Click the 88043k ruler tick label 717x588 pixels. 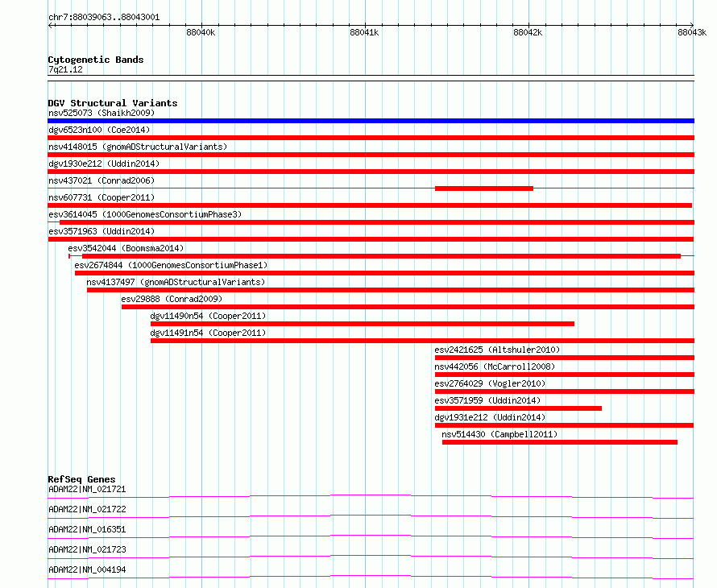(x=692, y=32)
